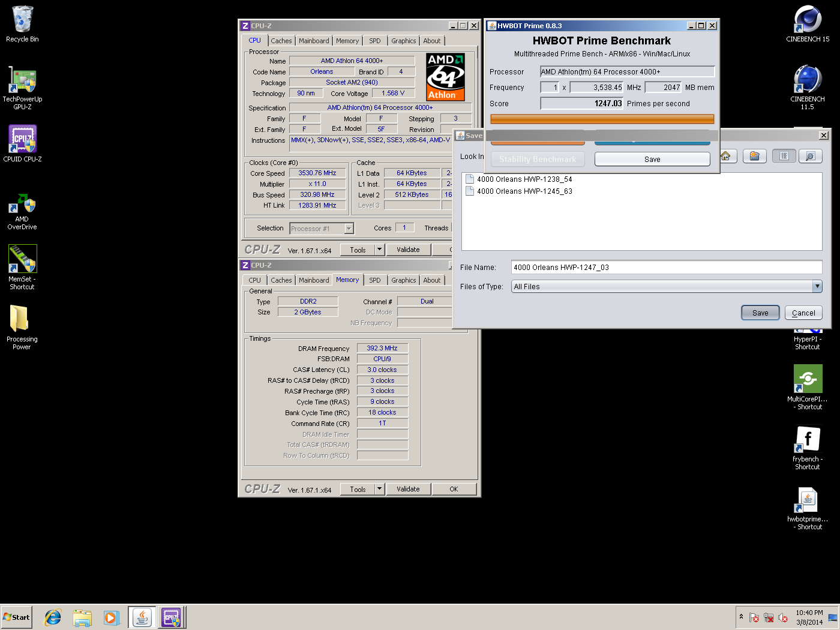Select the MemSet shortcut desktop icon
The width and height of the screenshot is (840, 630).
(22, 268)
